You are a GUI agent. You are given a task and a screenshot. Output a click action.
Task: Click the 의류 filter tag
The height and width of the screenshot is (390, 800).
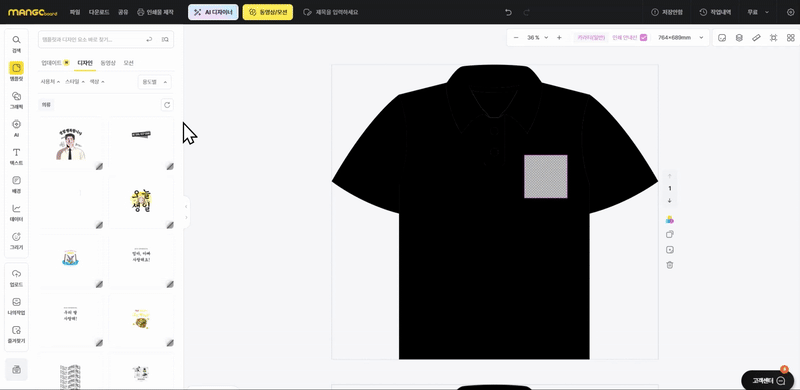[46, 105]
